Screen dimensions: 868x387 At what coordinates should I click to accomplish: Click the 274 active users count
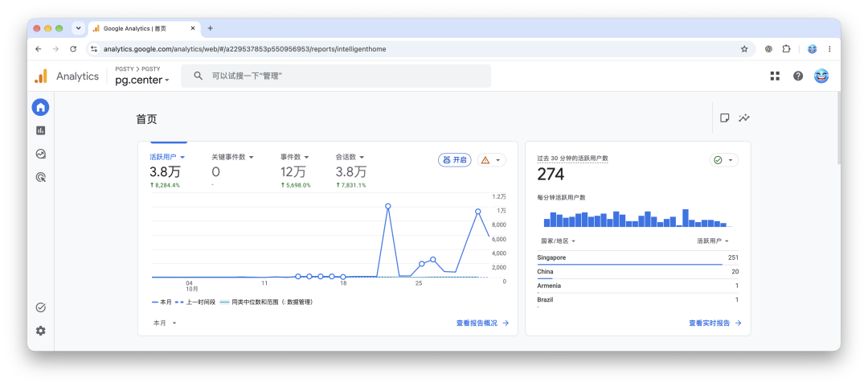click(551, 175)
